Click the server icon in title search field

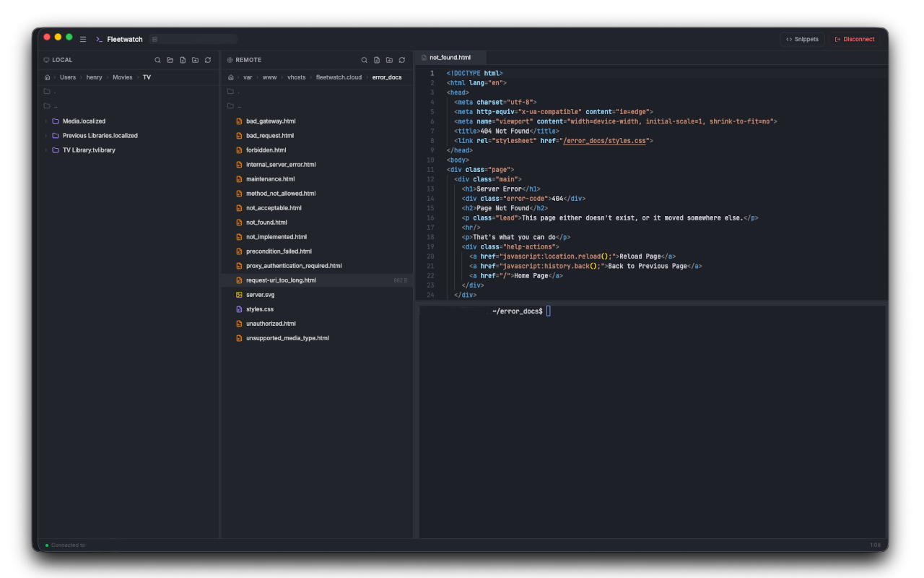(x=154, y=39)
